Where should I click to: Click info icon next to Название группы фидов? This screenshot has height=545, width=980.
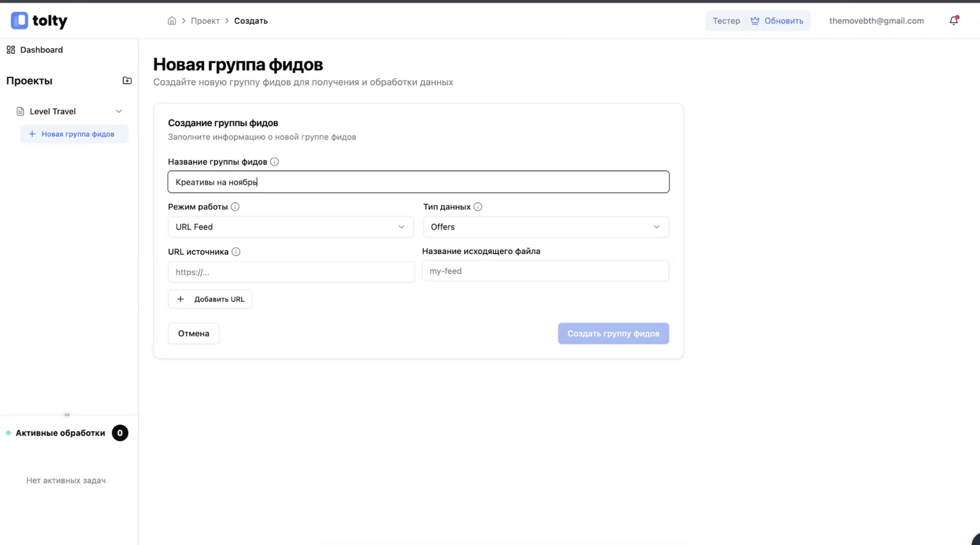[x=274, y=162]
